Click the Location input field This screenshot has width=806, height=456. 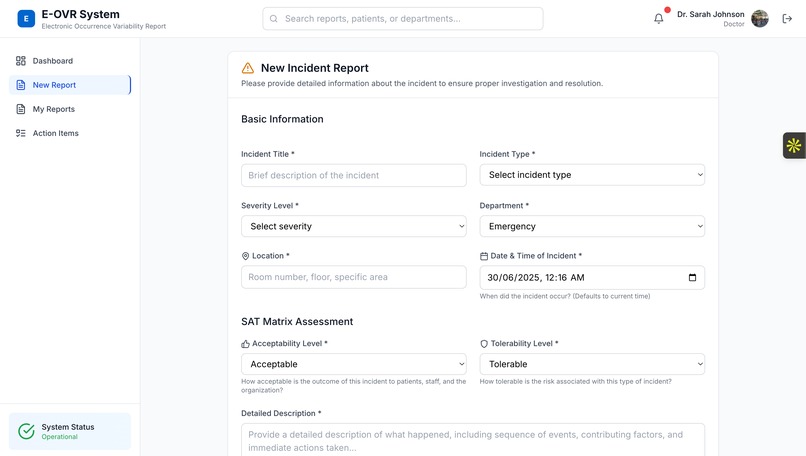354,277
